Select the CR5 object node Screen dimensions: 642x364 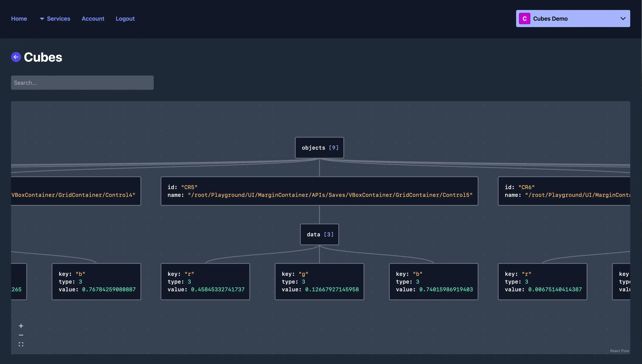pos(319,191)
